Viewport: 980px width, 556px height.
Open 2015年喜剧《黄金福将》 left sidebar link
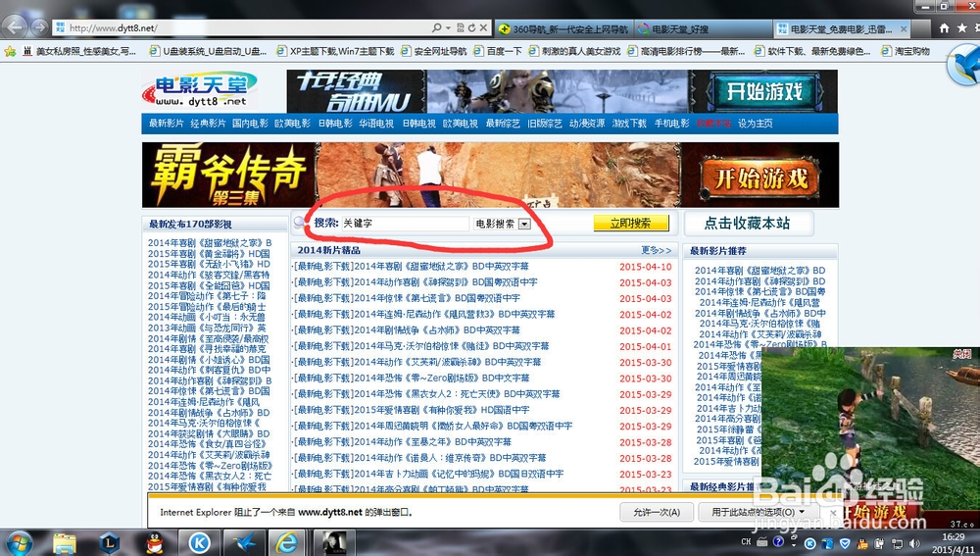209,253
